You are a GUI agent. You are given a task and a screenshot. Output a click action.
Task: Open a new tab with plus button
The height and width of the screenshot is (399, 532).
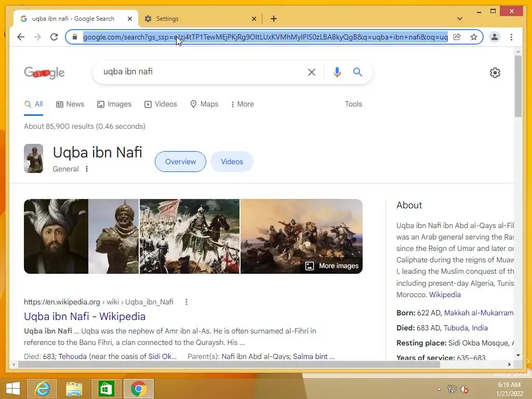(274, 19)
